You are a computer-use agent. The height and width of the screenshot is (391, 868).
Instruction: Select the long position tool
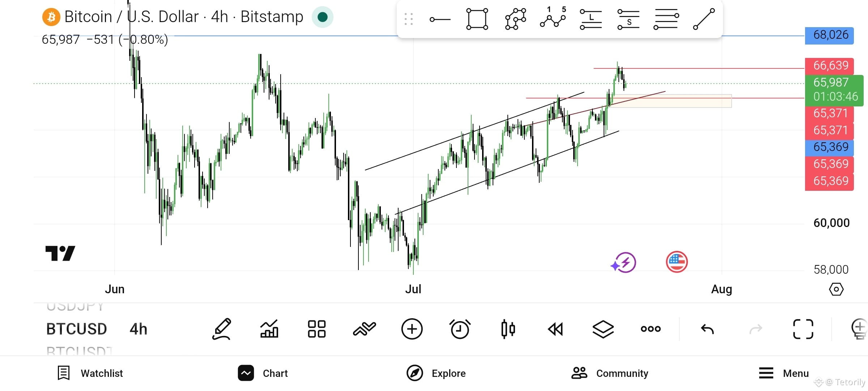pos(591,19)
